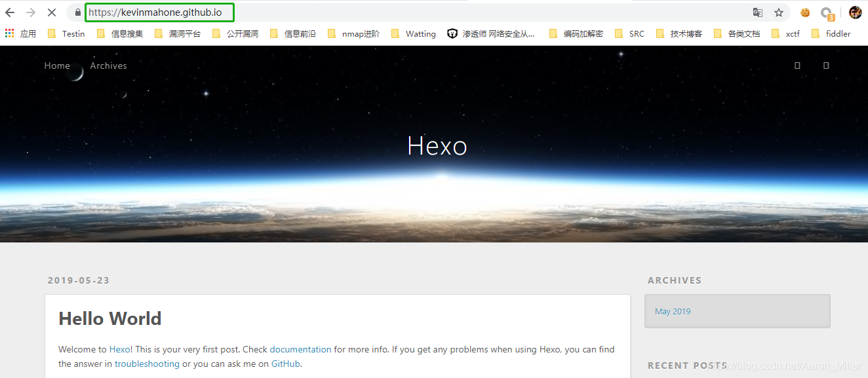Open the xctf bookmark folder

point(786,33)
